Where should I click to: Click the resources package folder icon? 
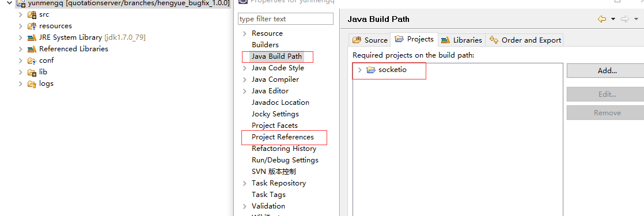click(x=32, y=26)
